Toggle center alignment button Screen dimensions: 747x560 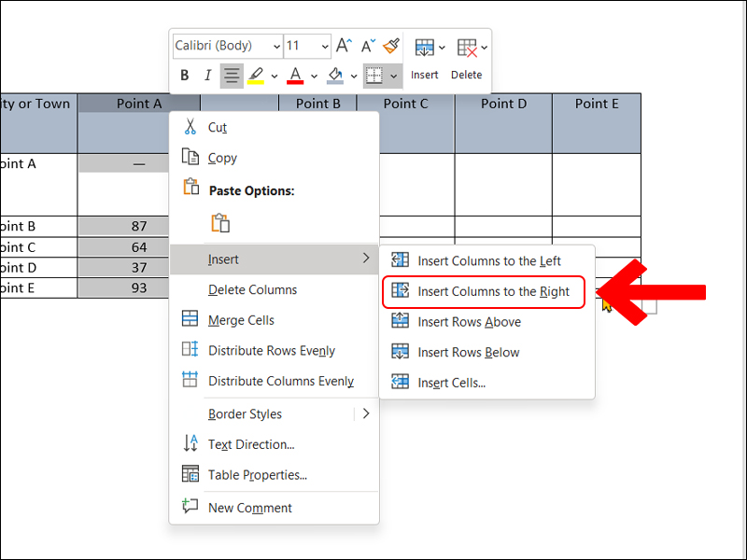tap(232, 76)
